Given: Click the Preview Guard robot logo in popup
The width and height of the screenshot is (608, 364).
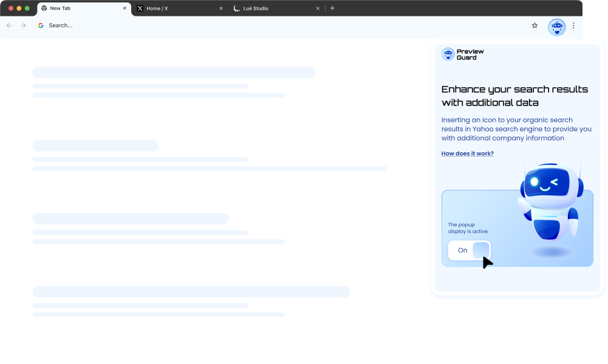Looking at the screenshot, I should (x=448, y=55).
